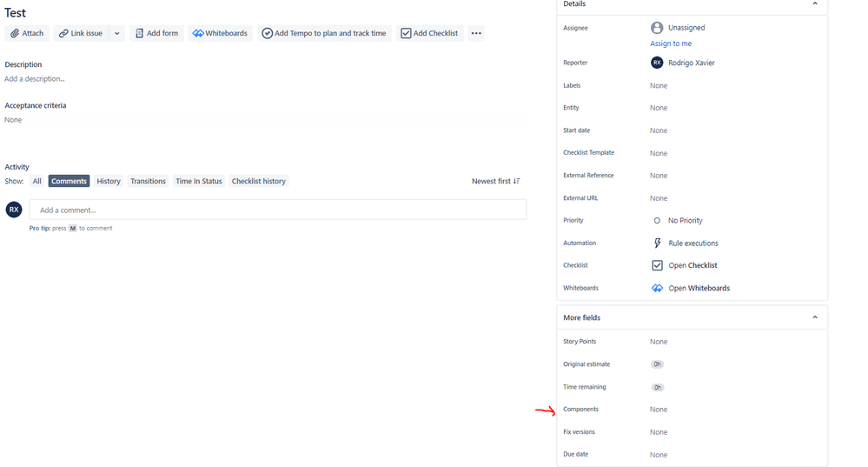Screen dimensions: 868x467
Task: Click the Time remaining 0h badge
Action: click(657, 387)
